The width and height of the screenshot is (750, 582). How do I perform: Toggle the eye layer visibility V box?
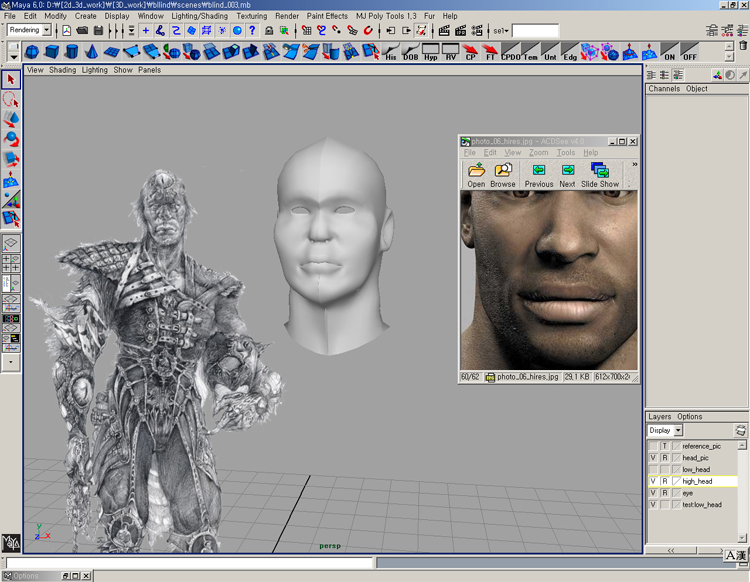point(652,493)
